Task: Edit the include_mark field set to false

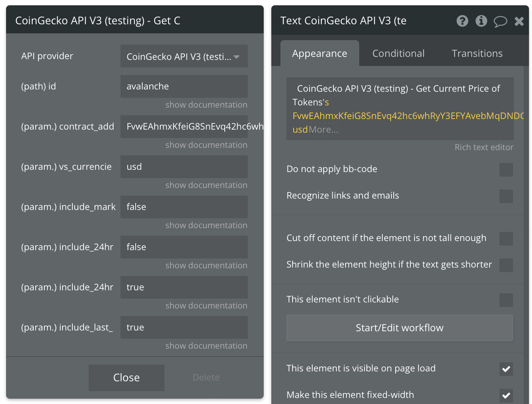Action: coord(184,207)
